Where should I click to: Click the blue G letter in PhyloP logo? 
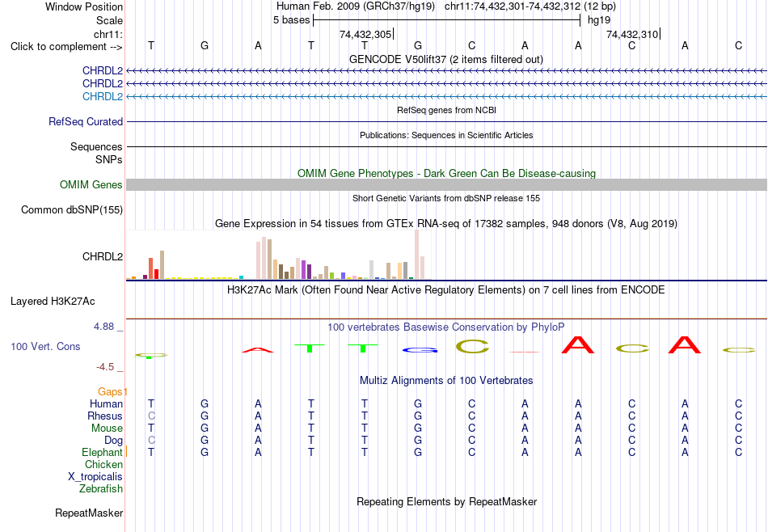tap(420, 350)
